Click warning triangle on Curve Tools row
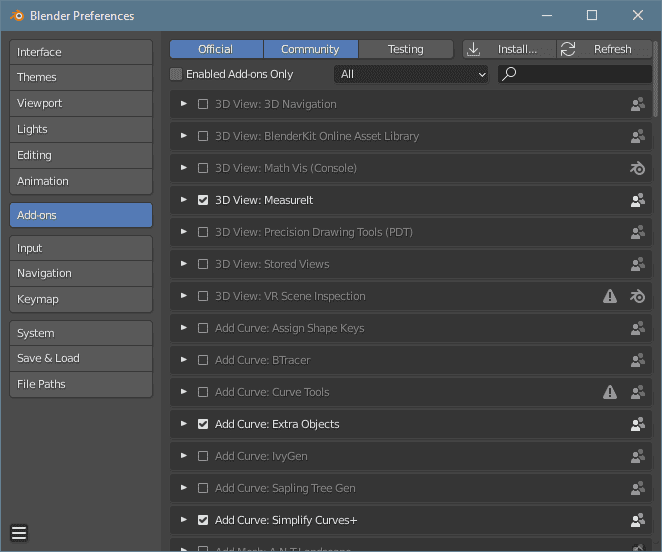The width and height of the screenshot is (662, 552). click(610, 392)
